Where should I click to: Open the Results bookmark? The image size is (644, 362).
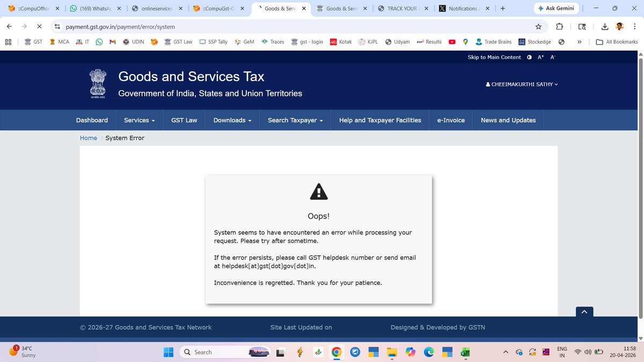pyautogui.click(x=429, y=42)
